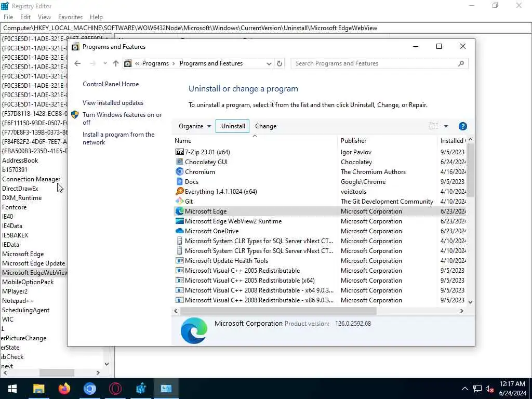Viewport: 532px width, 399px height.
Task: Select Microsoft Visual C++ 2008 Redistributable x86 row
Action: [320, 300]
